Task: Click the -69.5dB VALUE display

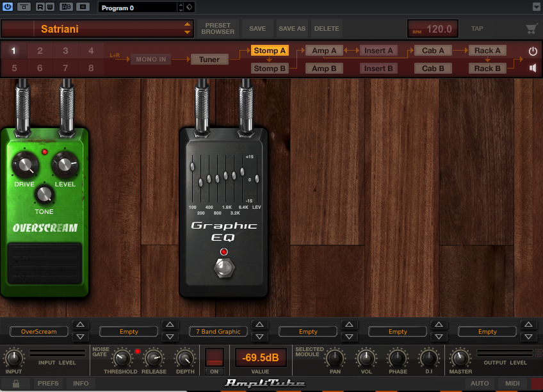Action: tap(261, 357)
